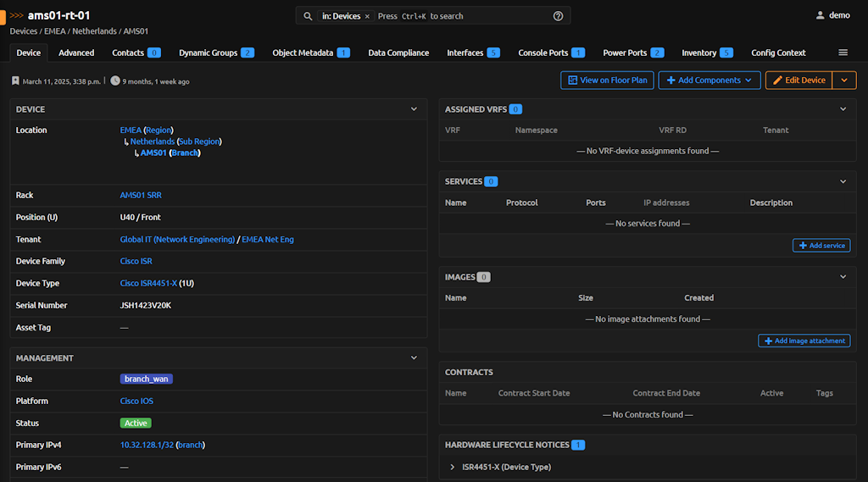868x482 pixels.
Task: Click the Add service button
Action: [821, 246]
